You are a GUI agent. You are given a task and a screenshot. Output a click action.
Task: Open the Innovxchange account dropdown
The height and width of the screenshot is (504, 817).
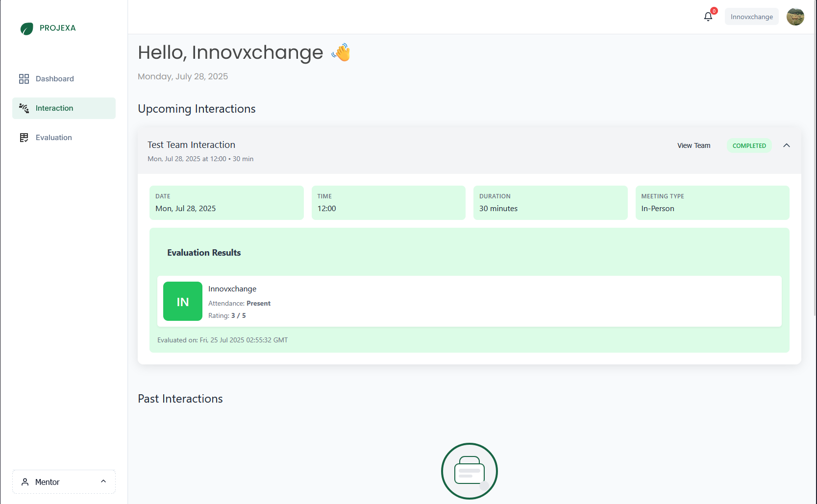click(751, 16)
